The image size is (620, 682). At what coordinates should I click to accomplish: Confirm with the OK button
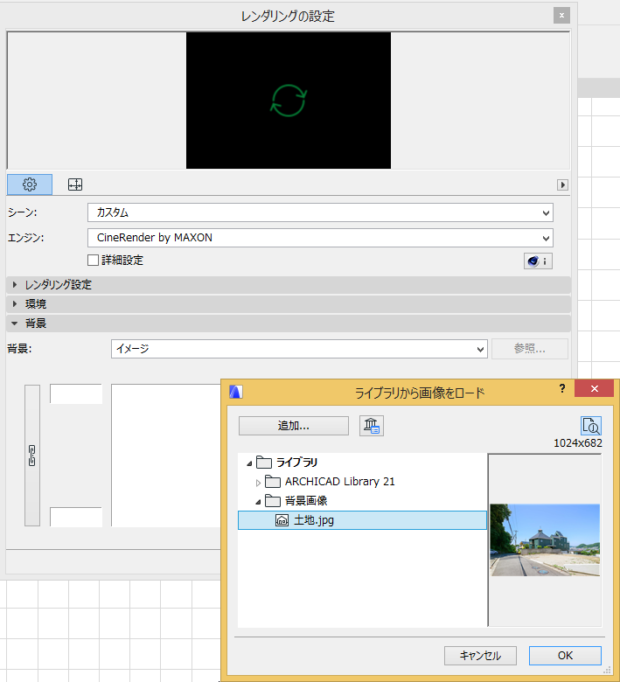point(565,655)
